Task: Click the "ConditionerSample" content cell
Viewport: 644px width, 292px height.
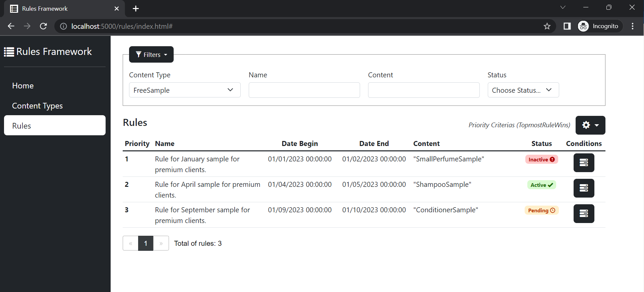Action: click(x=446, y=210)
